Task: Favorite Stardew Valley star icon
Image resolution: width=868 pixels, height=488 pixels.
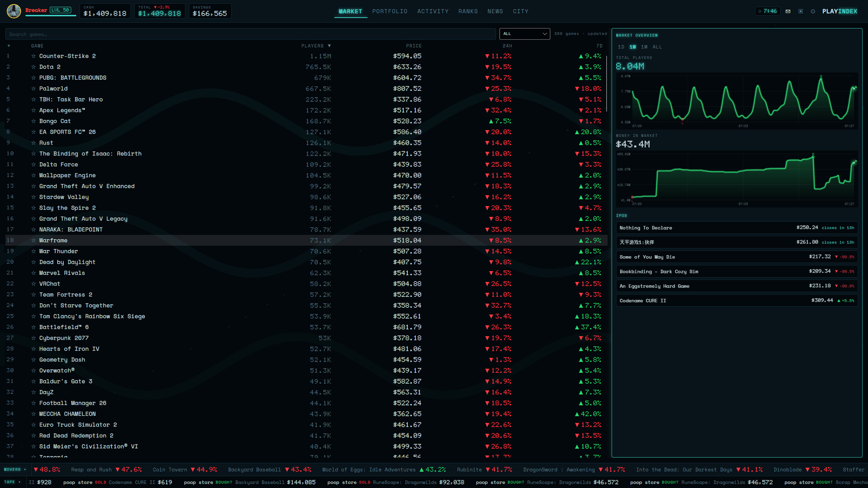Action: 33,197
